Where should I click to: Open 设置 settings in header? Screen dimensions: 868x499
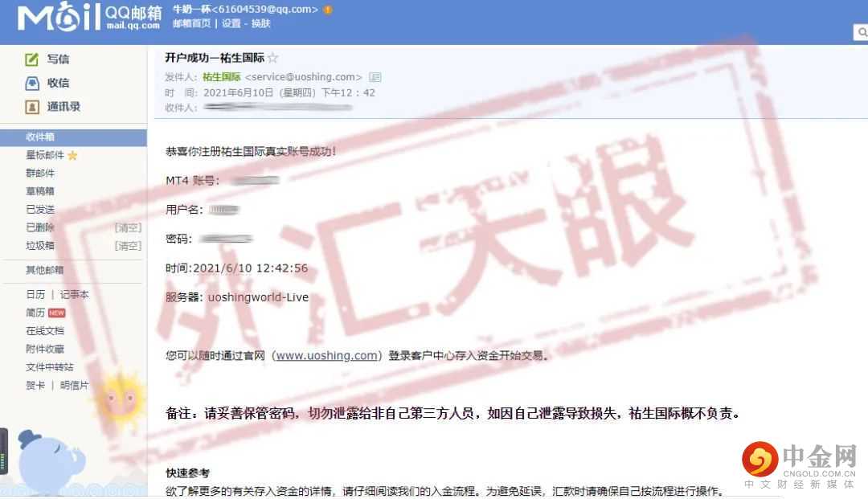click(231, 23)
